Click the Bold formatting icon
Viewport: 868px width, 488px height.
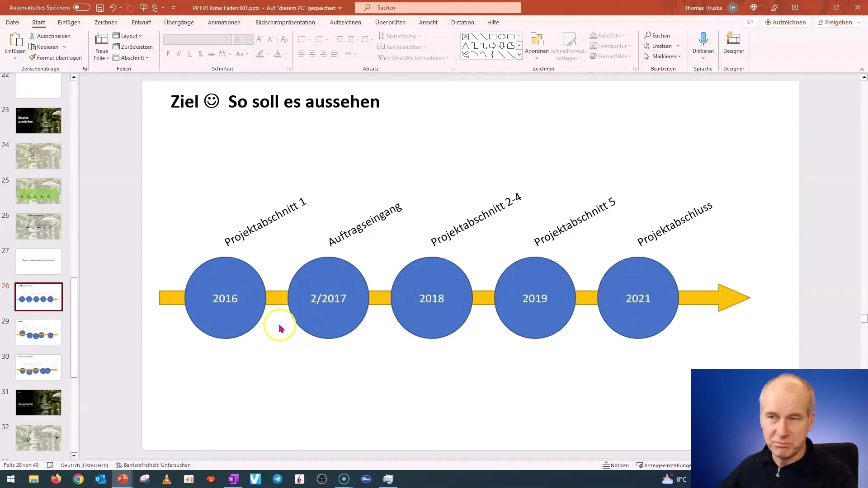[x=168, y=54]
